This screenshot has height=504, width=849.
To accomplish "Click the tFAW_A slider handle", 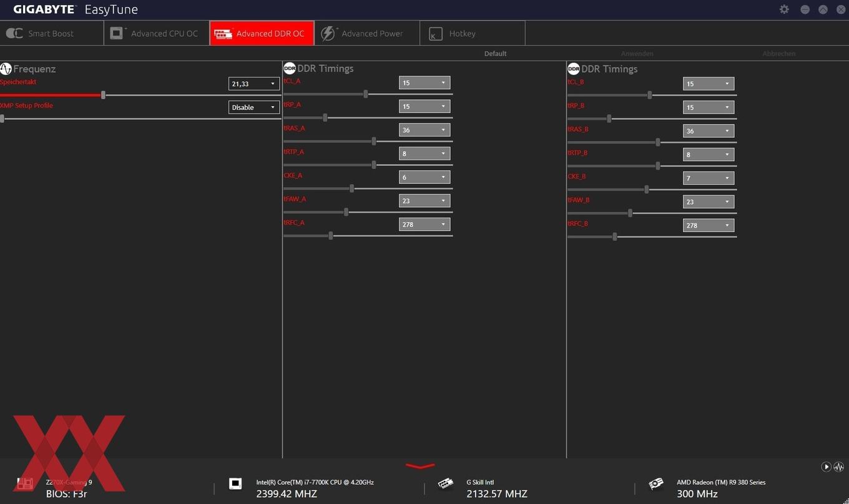I will click(346, 212).
